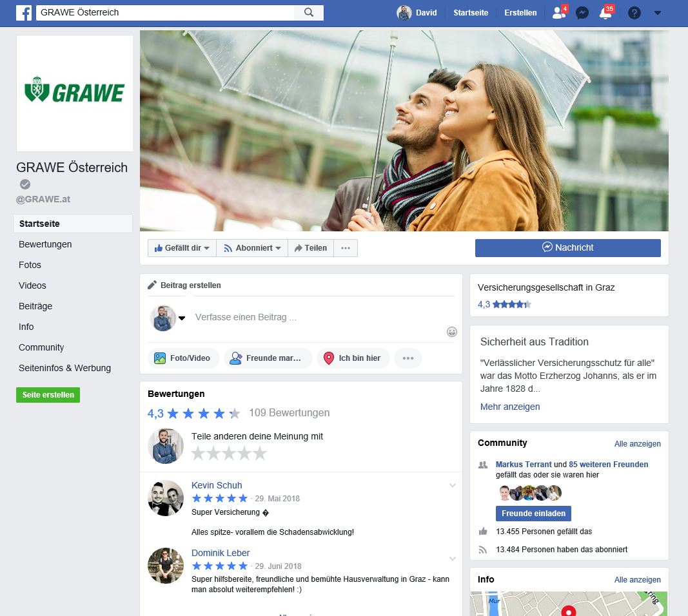The image size is (688, 616).
Task: Open the post-as profile selector arrow
Action: pos(182,318)
